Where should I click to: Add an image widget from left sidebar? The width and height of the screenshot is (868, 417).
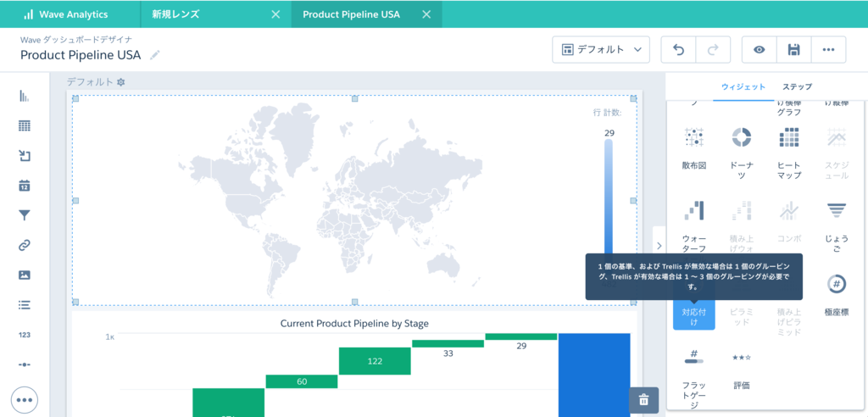point(25,275)
